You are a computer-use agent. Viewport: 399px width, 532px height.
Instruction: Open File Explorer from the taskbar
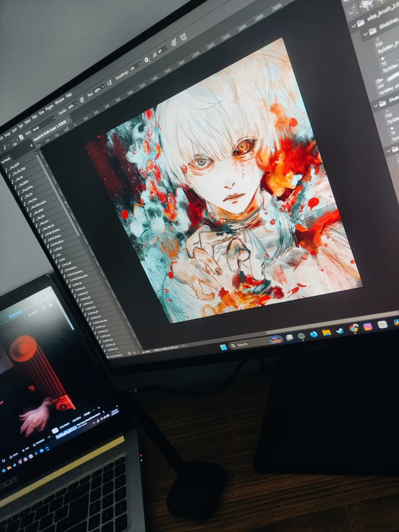[x=326, y=333]
